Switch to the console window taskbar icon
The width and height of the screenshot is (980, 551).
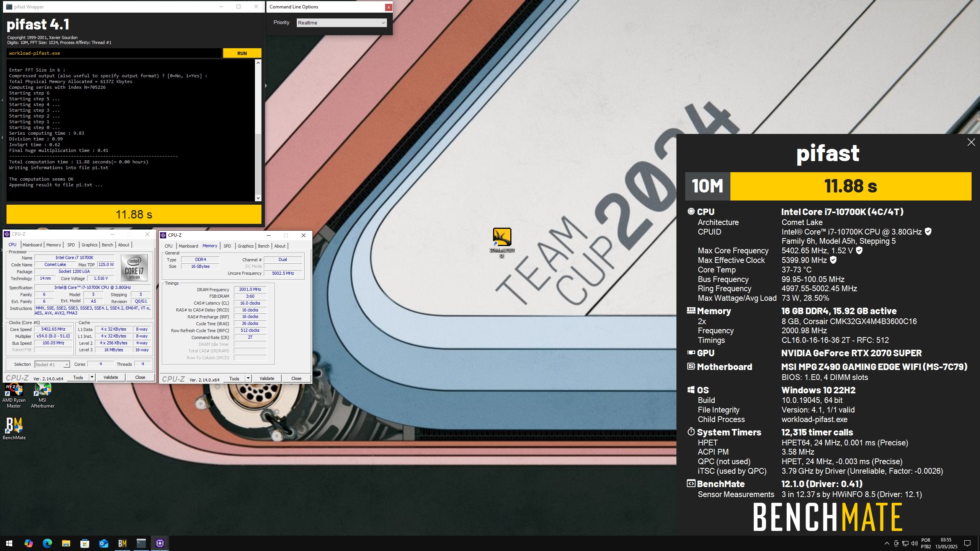click(141, 543)
